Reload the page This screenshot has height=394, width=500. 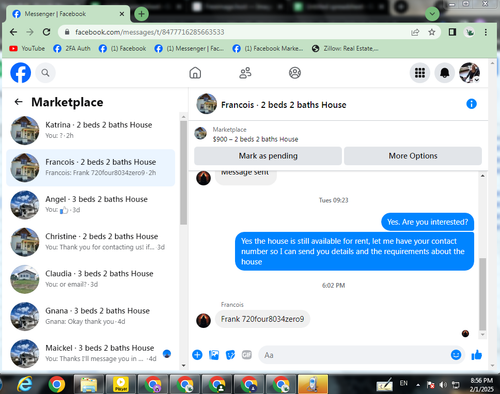tap(47, 32)
